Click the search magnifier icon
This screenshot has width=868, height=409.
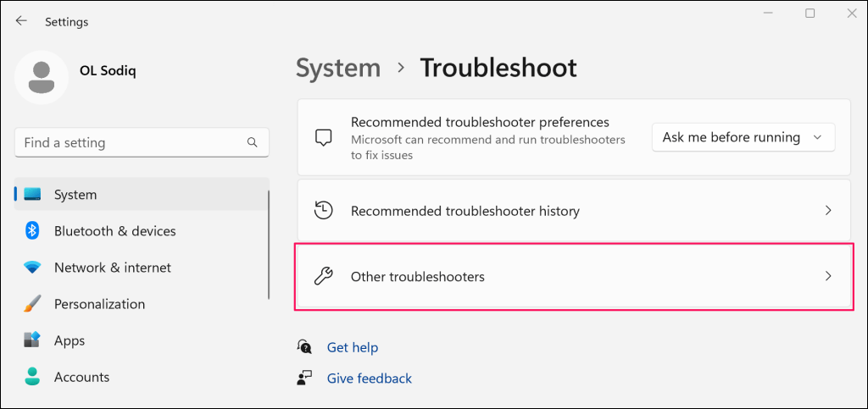point(252,143)
